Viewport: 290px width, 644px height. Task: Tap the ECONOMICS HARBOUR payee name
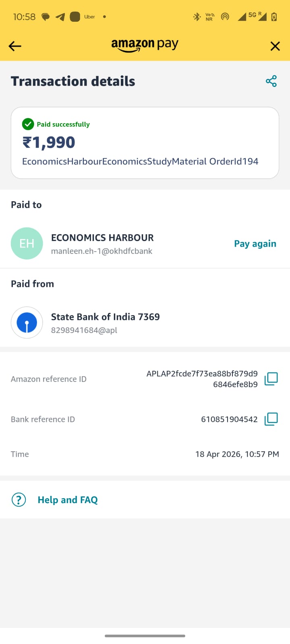click(102, 237)
